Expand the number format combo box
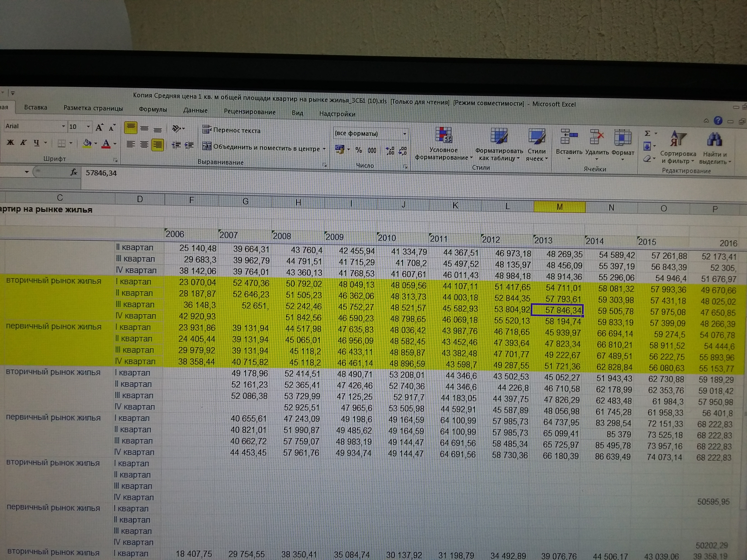The height and width of the screenshot is (560, 747). click(x=405, y=134)
